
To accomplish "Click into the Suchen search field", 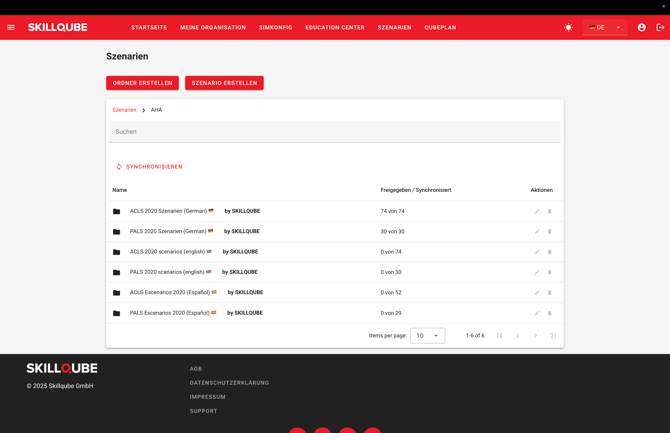I will (335, 132).
